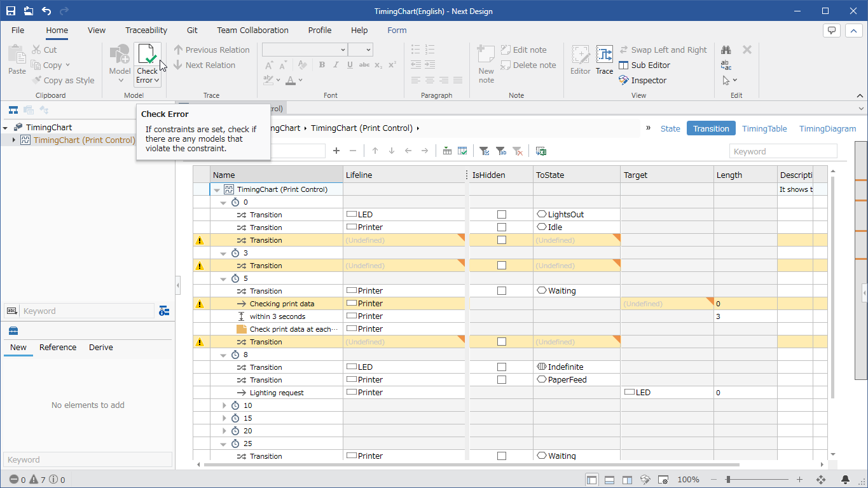The width and height of the screenshot is (868, 488).
Task: Click the model navigator tree view icon
Action: pos(13,109)
